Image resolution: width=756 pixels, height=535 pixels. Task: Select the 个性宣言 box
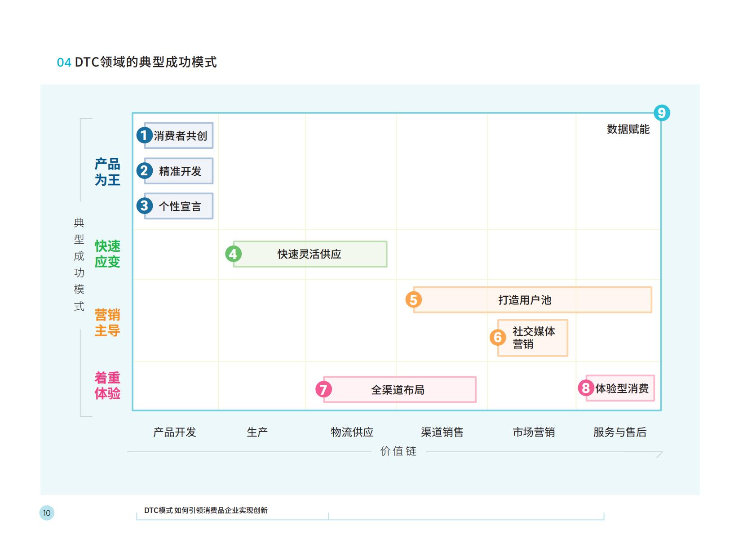point(179,206)
